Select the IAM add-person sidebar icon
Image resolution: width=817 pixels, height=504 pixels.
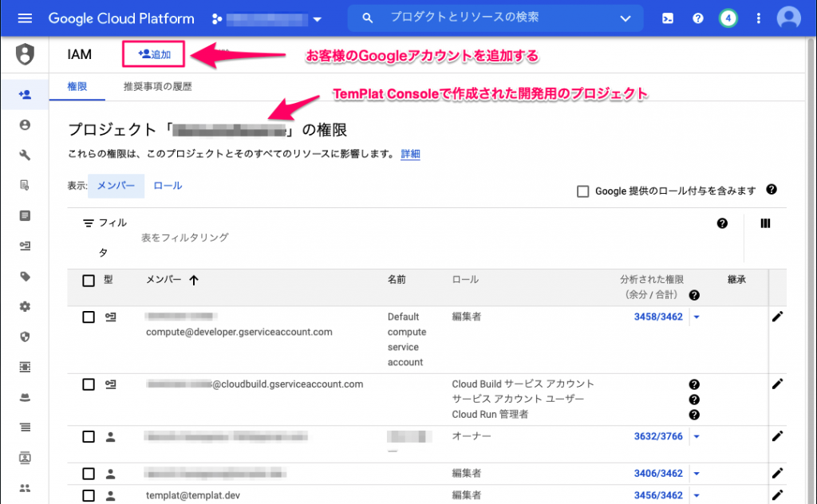[x=25, y=94]
